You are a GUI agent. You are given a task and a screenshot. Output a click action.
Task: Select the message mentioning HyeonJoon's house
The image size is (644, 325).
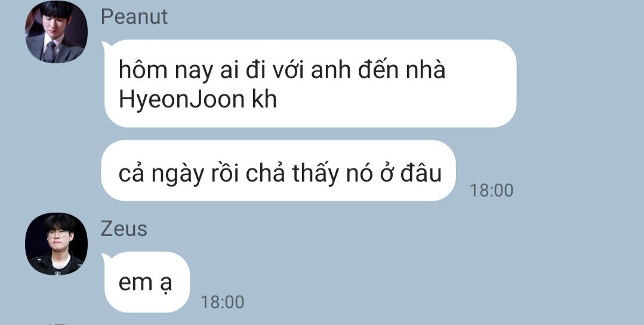click(x=310, y=84)
